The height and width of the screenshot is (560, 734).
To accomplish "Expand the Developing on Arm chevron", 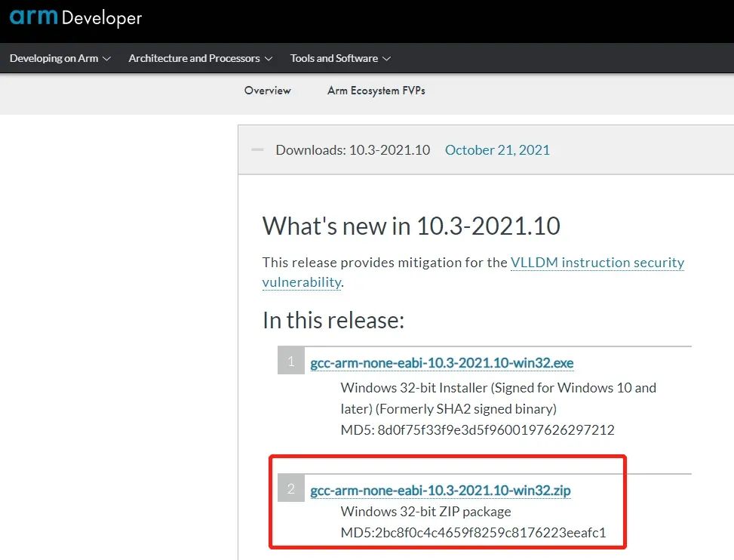I will (x=106, y=59).
